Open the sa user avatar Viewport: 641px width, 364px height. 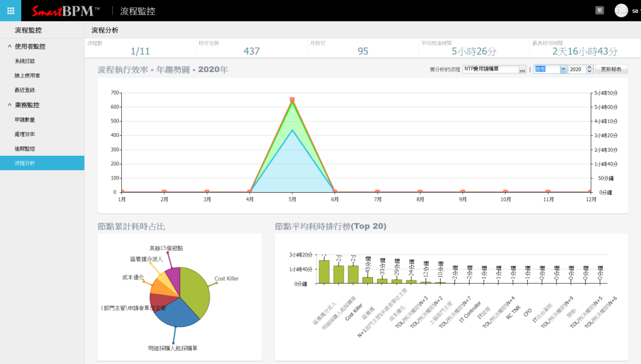[x=621, y=10]
